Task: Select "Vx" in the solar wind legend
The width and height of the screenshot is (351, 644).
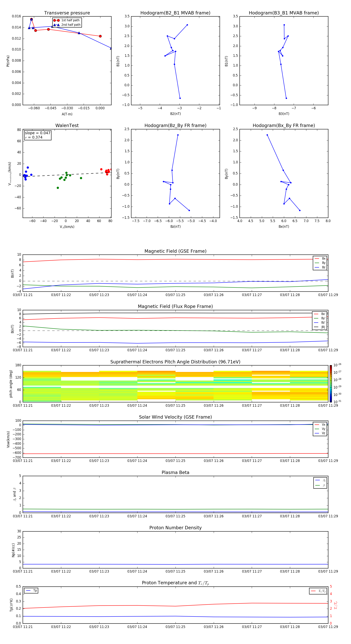Action: tap(320, 424)
